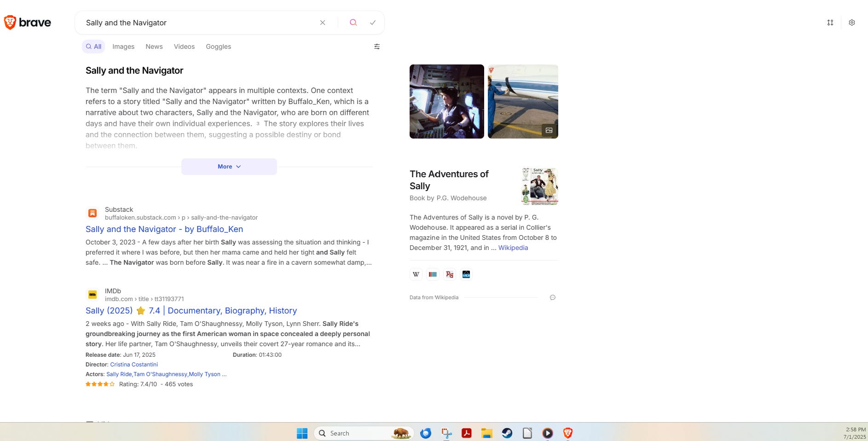Open Snipping Tool in the taskbar
This screenshot has width=868, height=441.
point(446,433)
